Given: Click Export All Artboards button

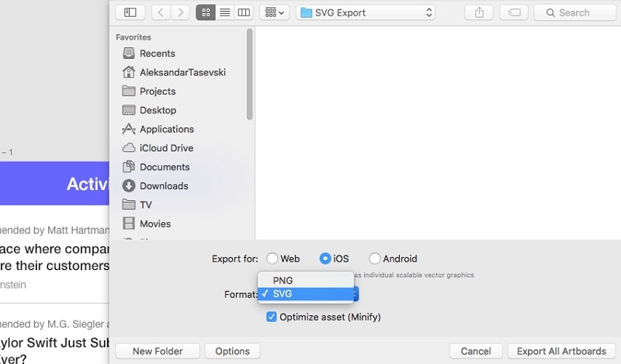Looking at the screenshot, I should (x=561, y=352).
